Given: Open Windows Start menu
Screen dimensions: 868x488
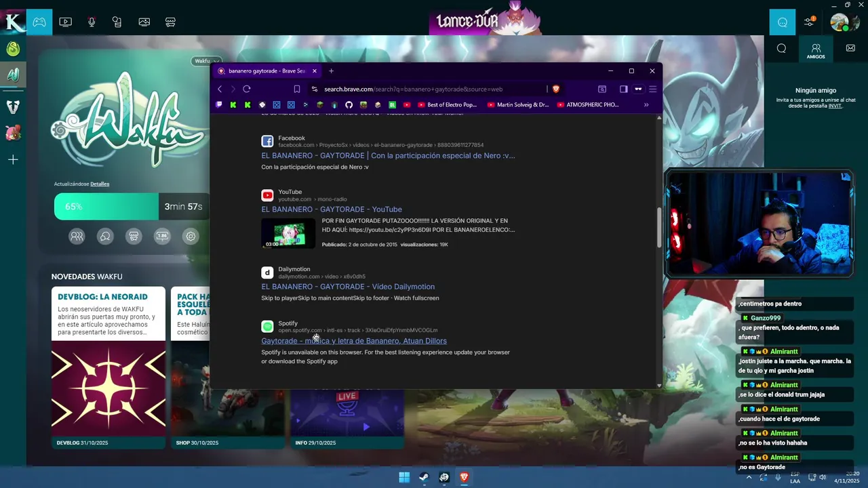Looking at the screenshot, I should [x=404, y=477].
